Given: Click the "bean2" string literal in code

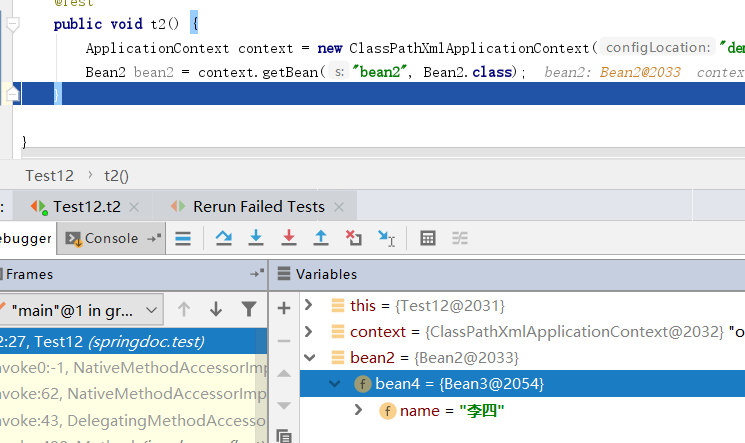Looking at the screenshot, I should (380, 72).
